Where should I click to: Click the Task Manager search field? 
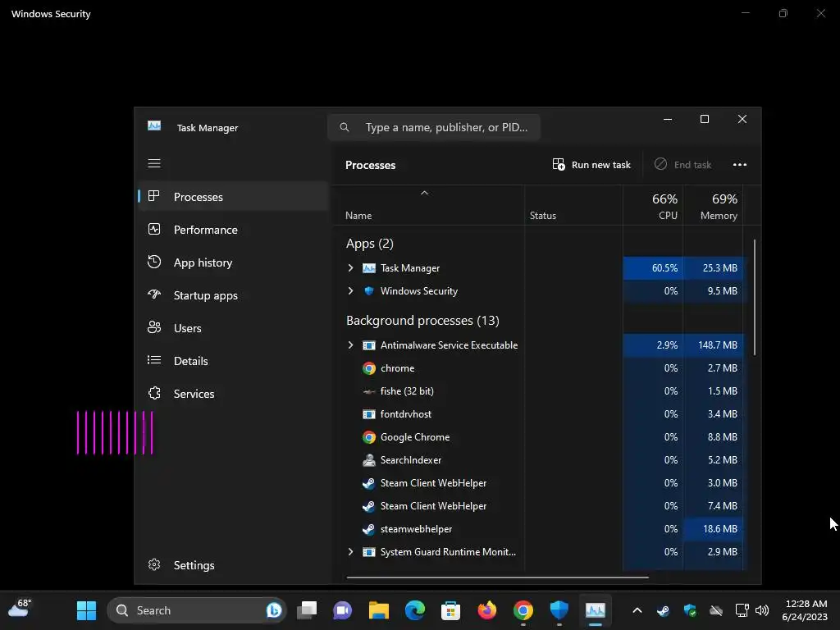434,127
